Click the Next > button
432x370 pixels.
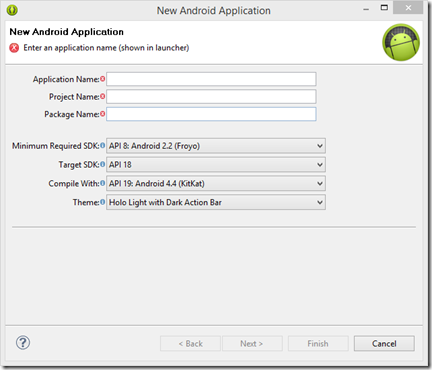point(252,343)
